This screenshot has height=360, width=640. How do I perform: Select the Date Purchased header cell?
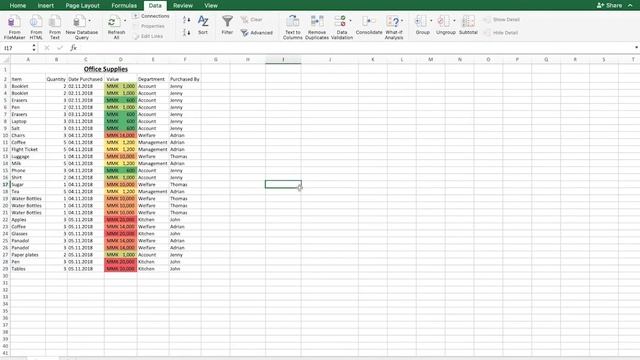pyautogui.click(x=86, y=79)
